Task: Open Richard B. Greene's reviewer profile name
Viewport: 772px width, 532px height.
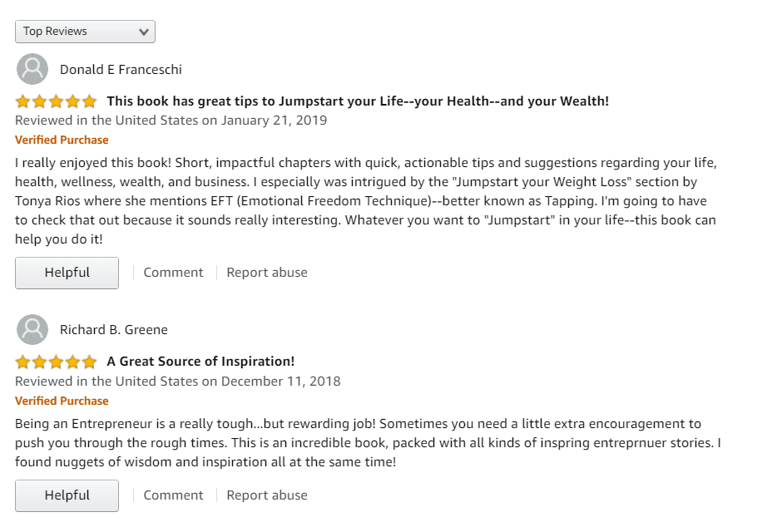Action: (114, 330)
